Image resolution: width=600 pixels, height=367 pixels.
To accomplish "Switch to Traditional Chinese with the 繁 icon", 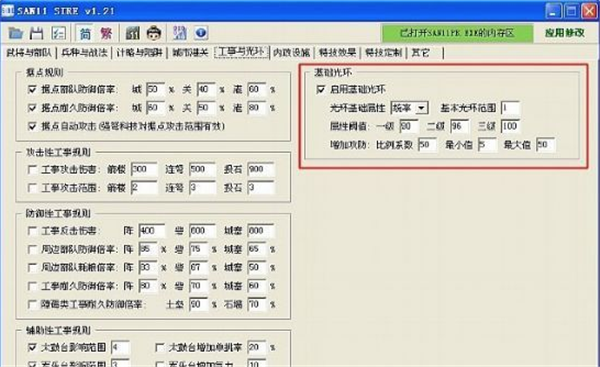I will coord(106,33).
